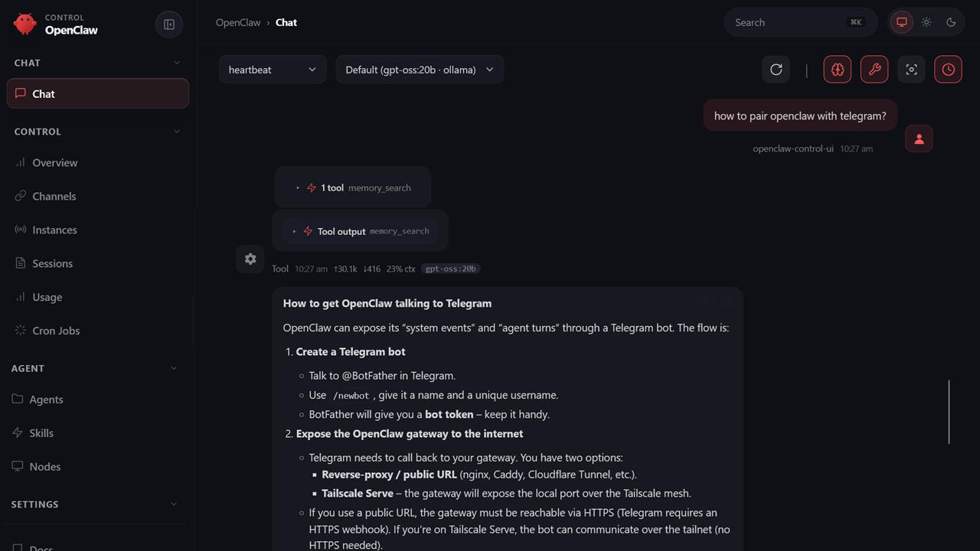Switch to dark theme moon icon
The width and height of the screenshot is (980, 551).
tap(951, 22)
